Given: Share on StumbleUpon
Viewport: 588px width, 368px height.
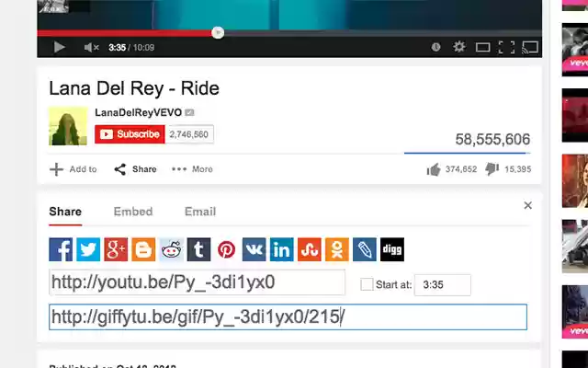Looking at the screenshot, I should pos(310,249).
